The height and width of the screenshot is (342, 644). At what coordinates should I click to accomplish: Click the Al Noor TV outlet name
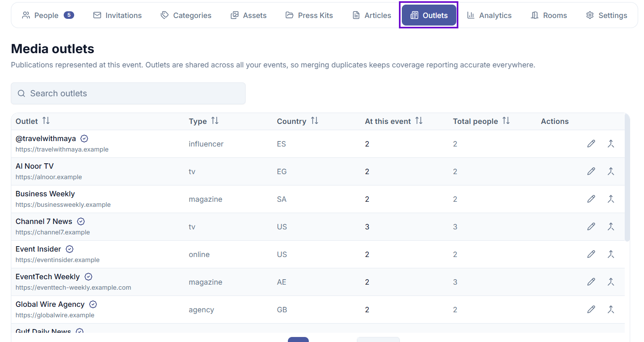click(x=35, y=166)
